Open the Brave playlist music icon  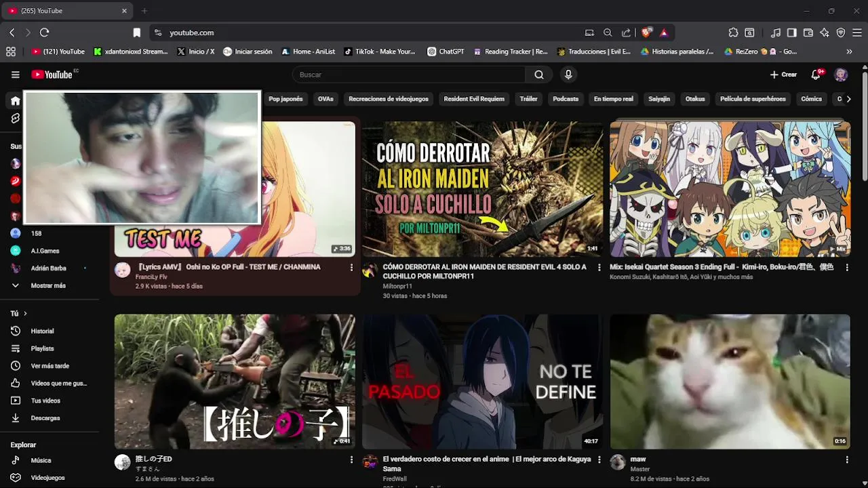[x=776, y=33]
